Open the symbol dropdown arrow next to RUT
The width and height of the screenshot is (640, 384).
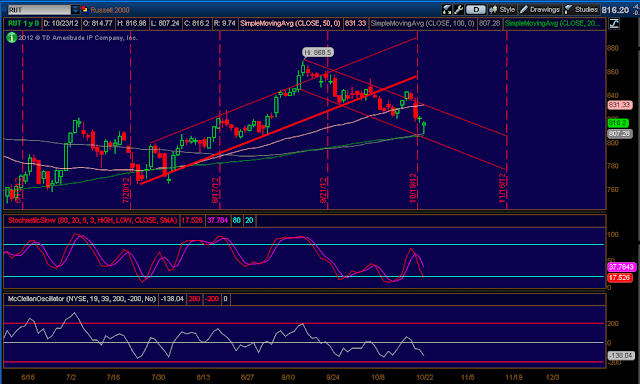coord(76,9)
